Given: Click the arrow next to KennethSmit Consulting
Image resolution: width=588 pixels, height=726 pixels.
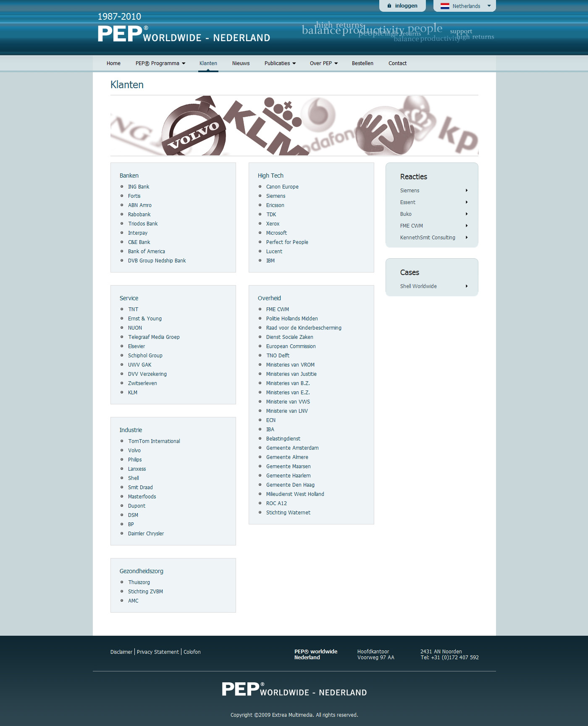Looking at the screenshot, I should click(x=467, y=238).
